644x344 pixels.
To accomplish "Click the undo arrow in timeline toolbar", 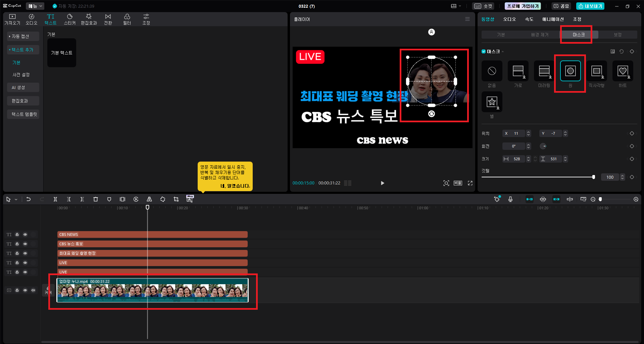I will tap(29, 199).
